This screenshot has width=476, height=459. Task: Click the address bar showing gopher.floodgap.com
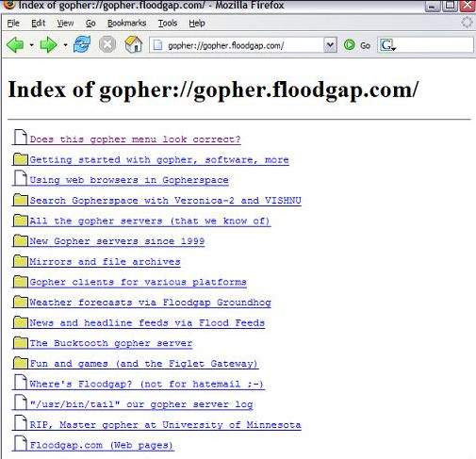click(243, 45)
